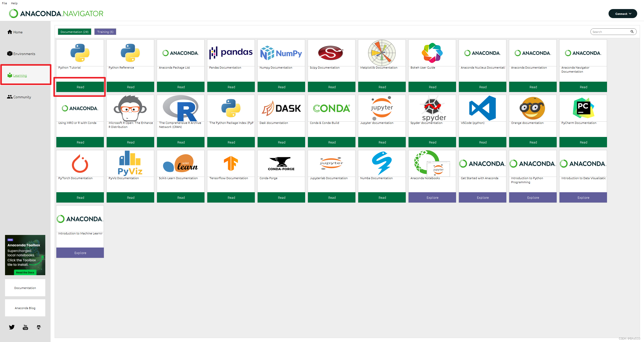644x342 pixels.
Task: Open the YouTube icon link
Action: click(x=25, y=327)
